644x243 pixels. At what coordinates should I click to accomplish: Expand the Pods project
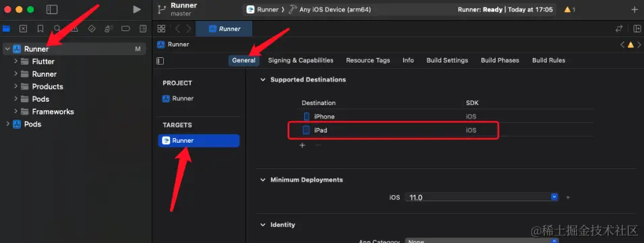[x=7, y=124]
